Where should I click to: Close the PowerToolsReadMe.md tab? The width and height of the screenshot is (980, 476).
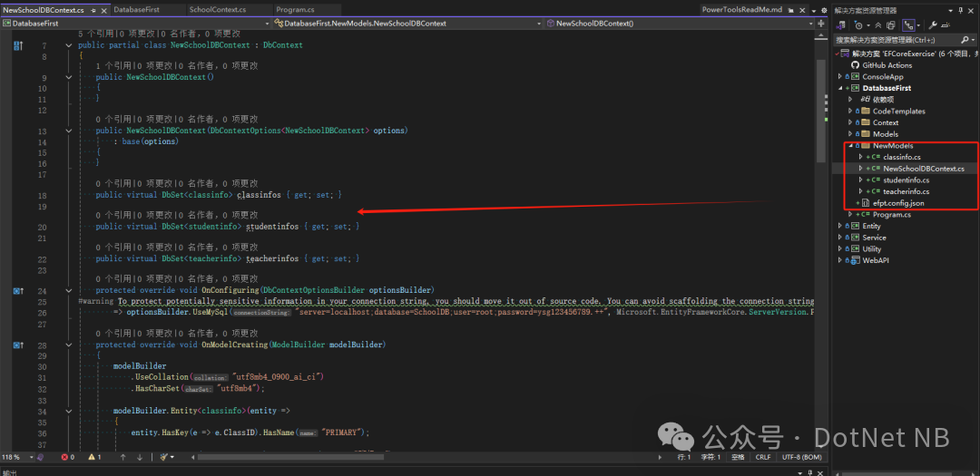click(800, 10)
